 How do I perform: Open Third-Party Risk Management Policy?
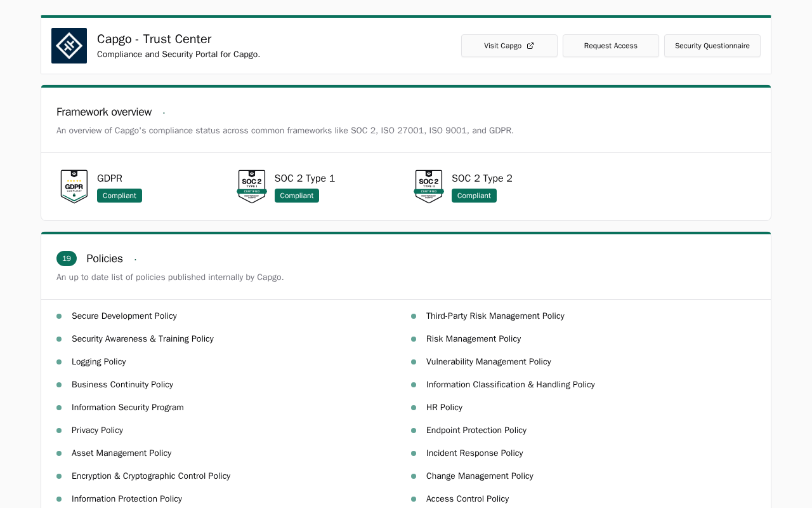click(495, 316)
